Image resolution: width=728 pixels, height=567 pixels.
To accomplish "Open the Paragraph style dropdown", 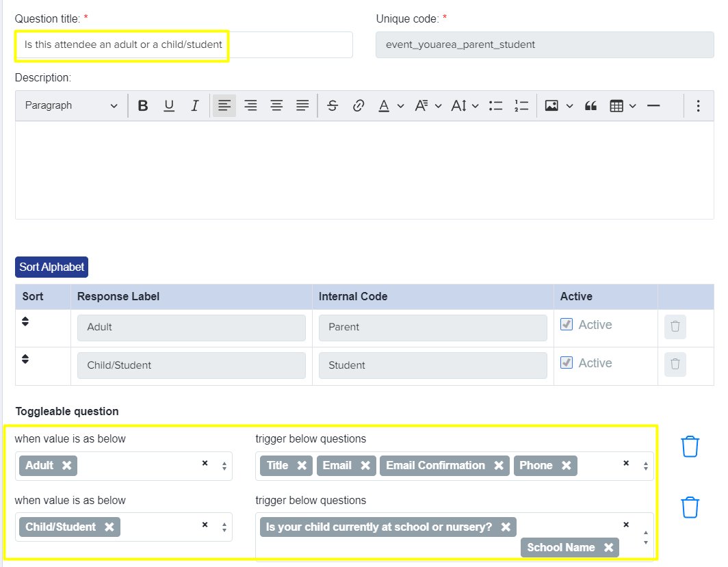I will click(x=70, y=106).
